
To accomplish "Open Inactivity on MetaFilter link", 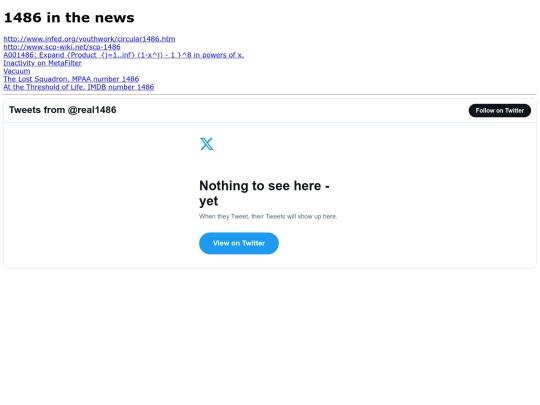I will coord(42,63).
